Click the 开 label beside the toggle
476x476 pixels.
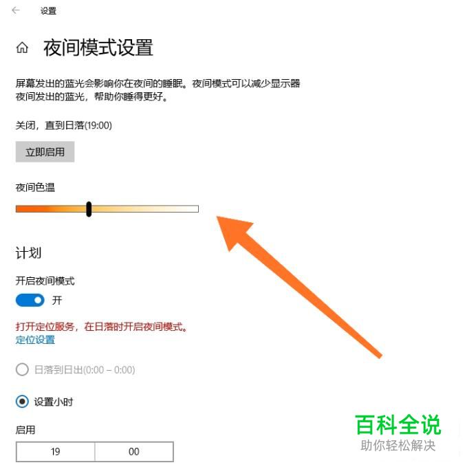point(57,300)
